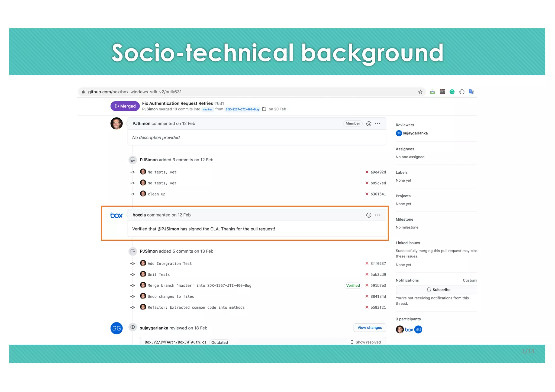Click box avatar in participants list
555x392 pixels.
[x=409, y=330]
